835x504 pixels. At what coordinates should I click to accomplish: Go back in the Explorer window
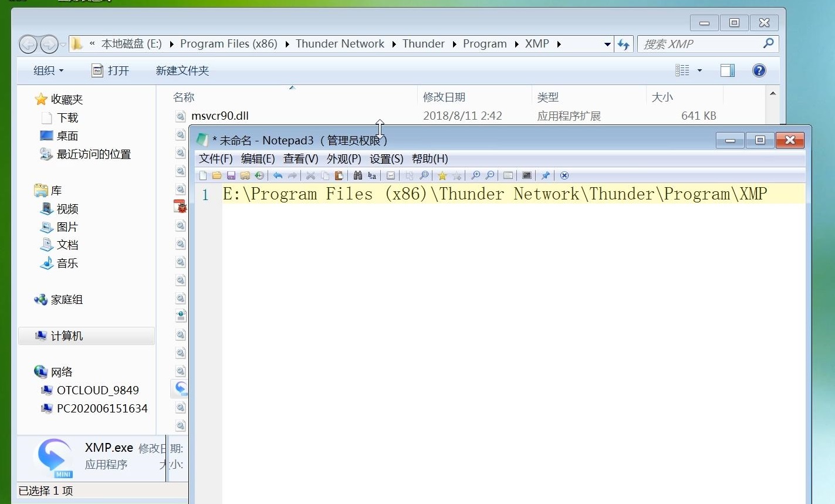28,44
